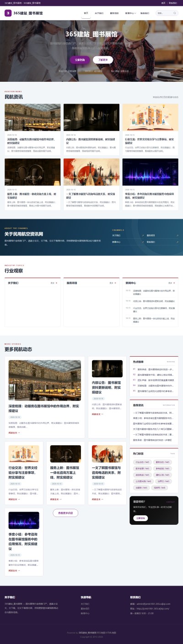Open 联系我们 in the main navigation bar

click(145, 13)
